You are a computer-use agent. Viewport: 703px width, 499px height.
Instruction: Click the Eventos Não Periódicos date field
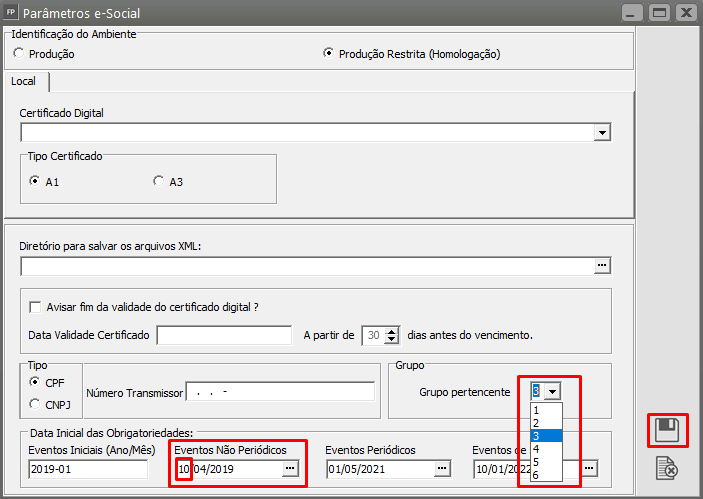230,469
